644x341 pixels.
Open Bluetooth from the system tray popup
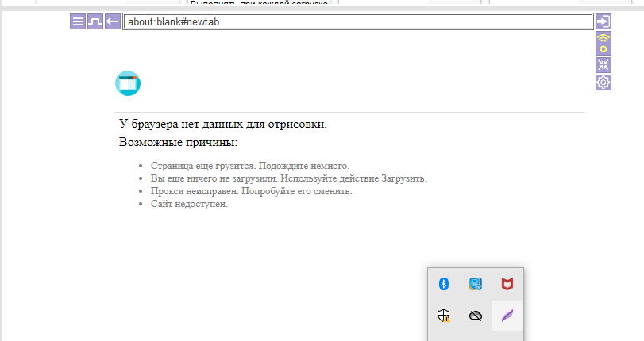click(x=445, y=283)
